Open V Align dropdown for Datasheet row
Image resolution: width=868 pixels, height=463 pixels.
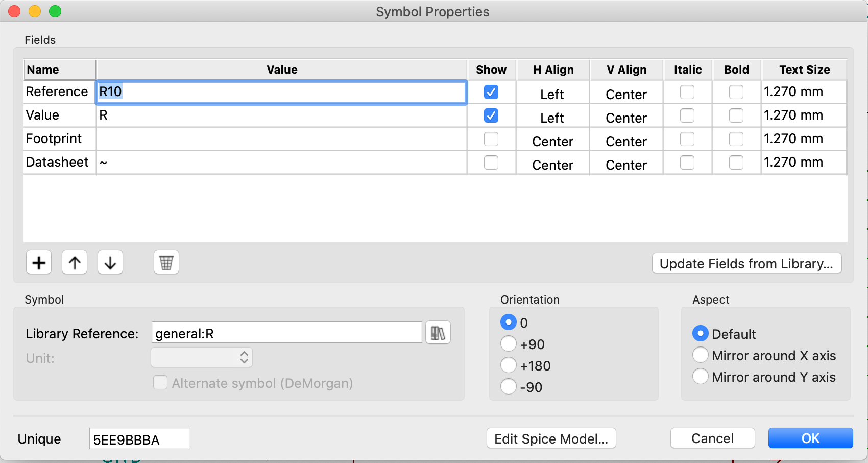click(x=626, y=165)
